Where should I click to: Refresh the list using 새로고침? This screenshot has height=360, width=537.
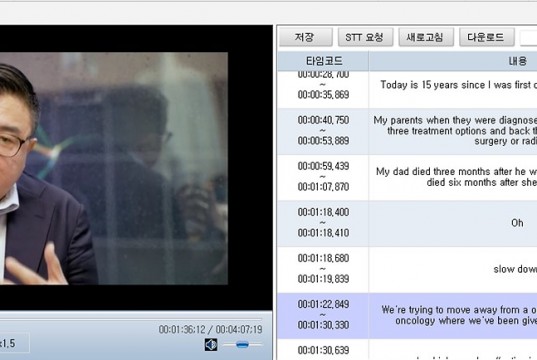[426, 37]
